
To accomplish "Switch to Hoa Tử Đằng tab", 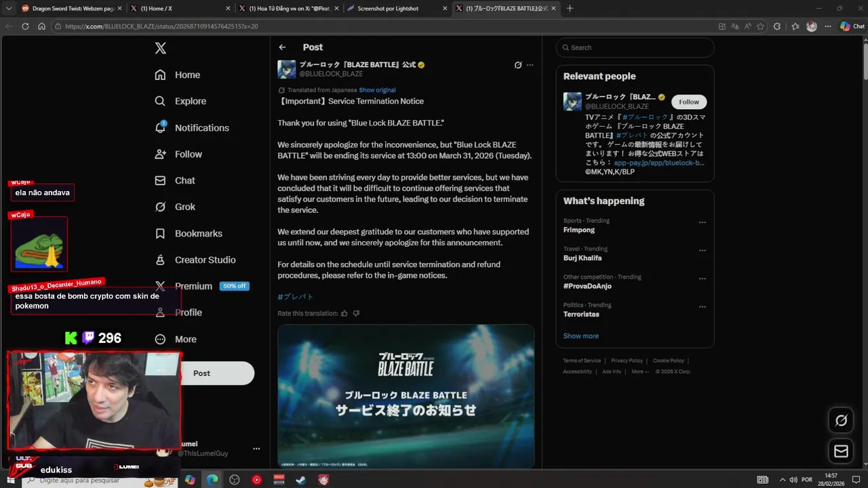I will coord(288,8).
